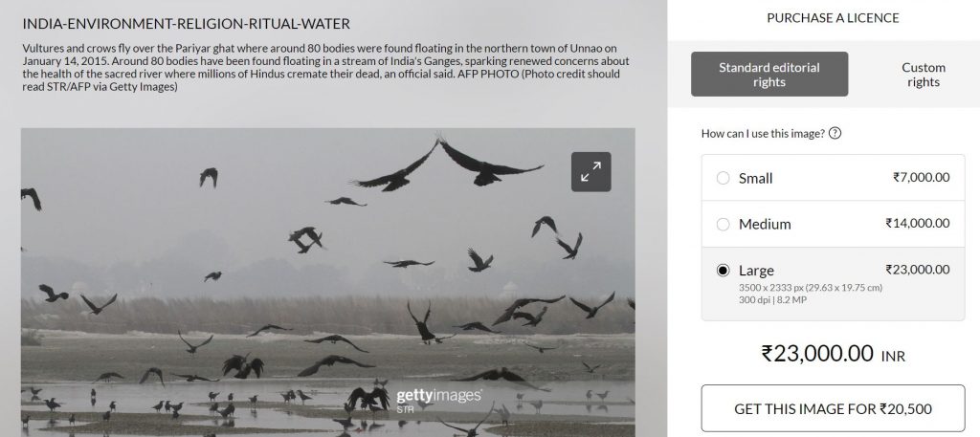This screenshot has height=437, width=980.
Task: Click the ₹14,000.00 Medium price
Action: tap(917, 224)
